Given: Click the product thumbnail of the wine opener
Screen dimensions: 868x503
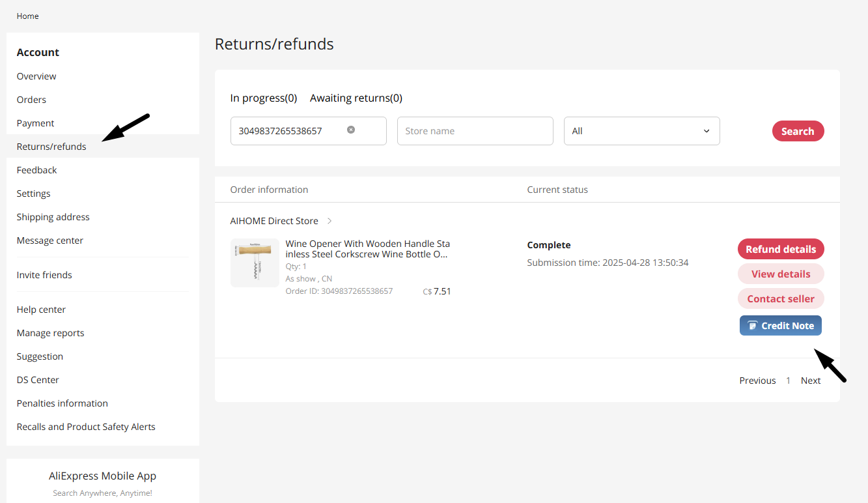Looking at the screenshot, I should coord(255,263).
